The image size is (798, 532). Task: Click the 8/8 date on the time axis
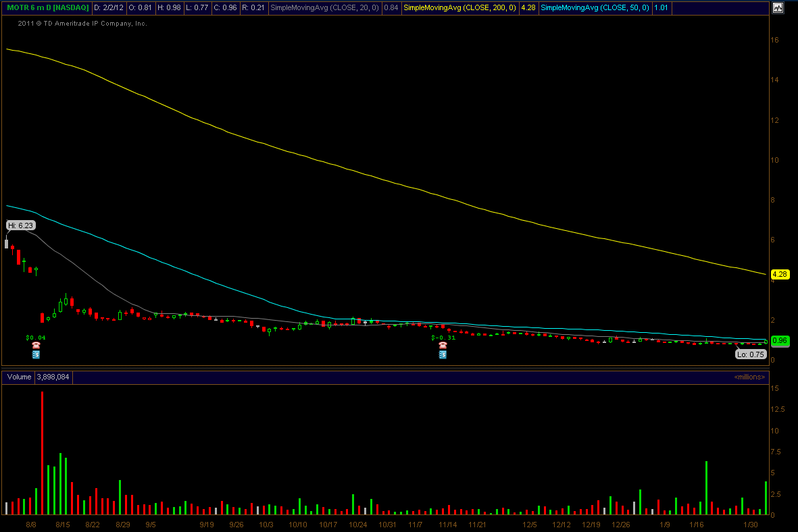31,525
